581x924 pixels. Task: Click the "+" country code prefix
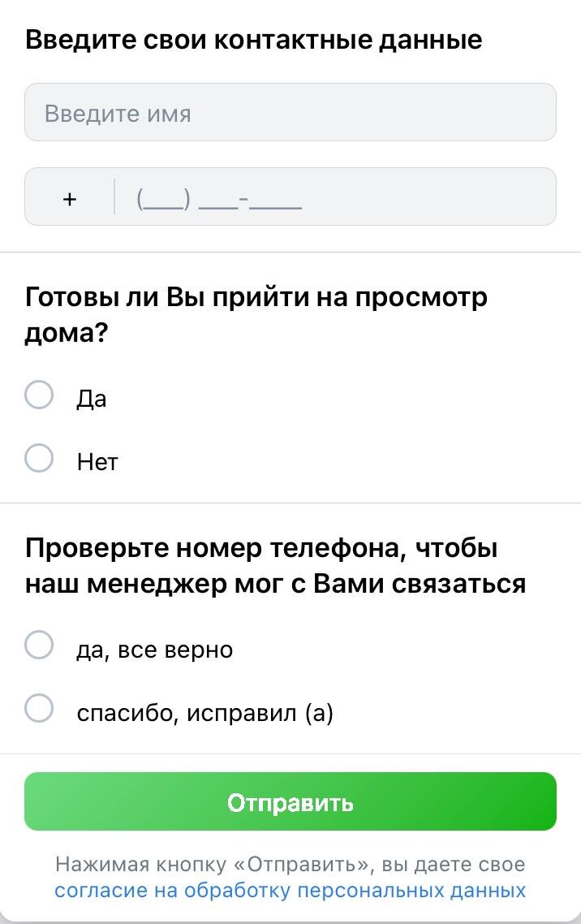click(x=70, y=197)
